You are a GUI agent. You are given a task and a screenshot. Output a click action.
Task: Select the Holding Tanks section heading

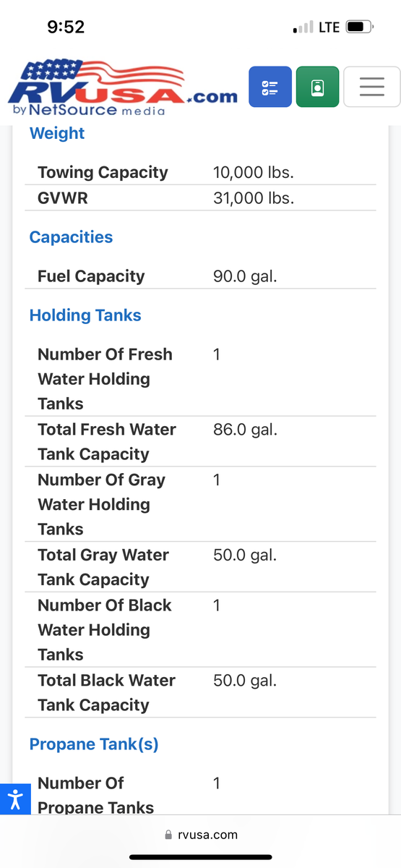pyautogui.click(x=85, y=315)
